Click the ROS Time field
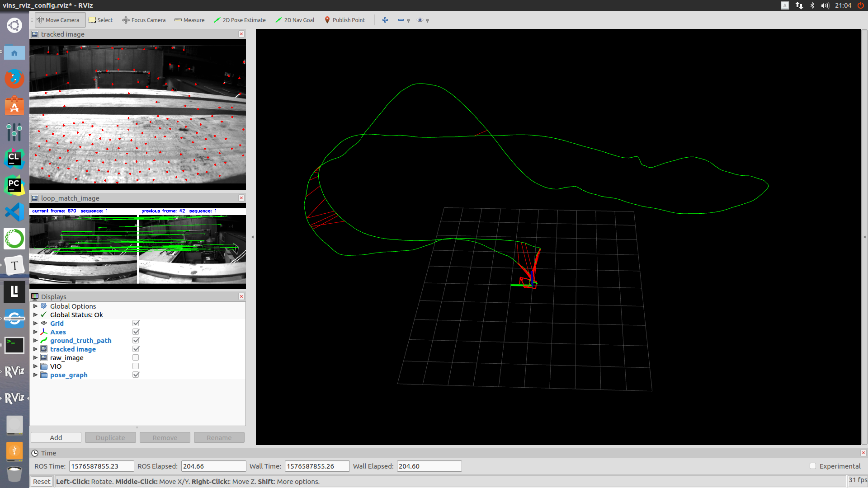Screen dimensions: 868x488 tap(101, 466)
